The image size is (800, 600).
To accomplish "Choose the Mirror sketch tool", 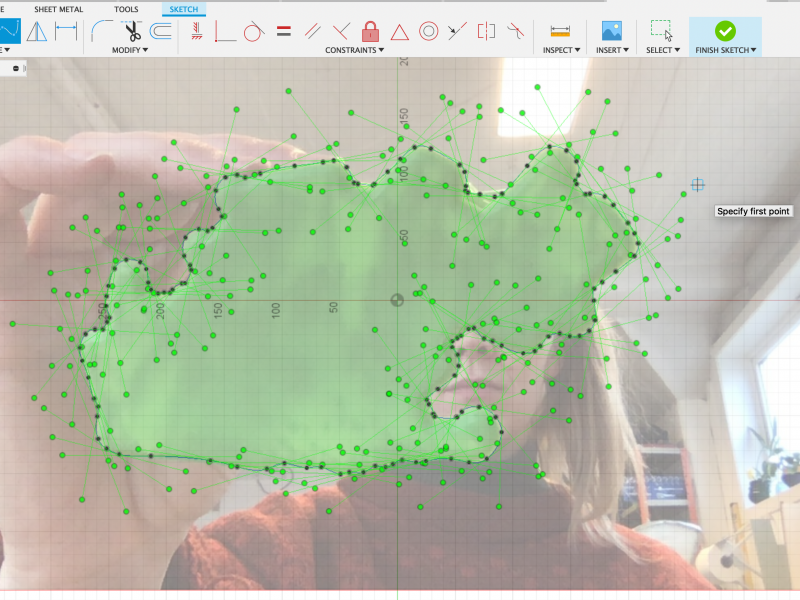I will point(37,30).
